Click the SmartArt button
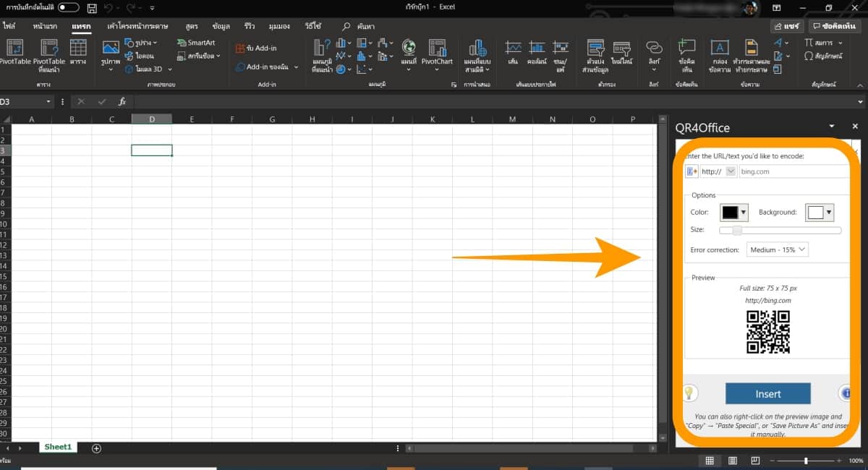This screenshot has width=868, height=470. coord(196,43)
